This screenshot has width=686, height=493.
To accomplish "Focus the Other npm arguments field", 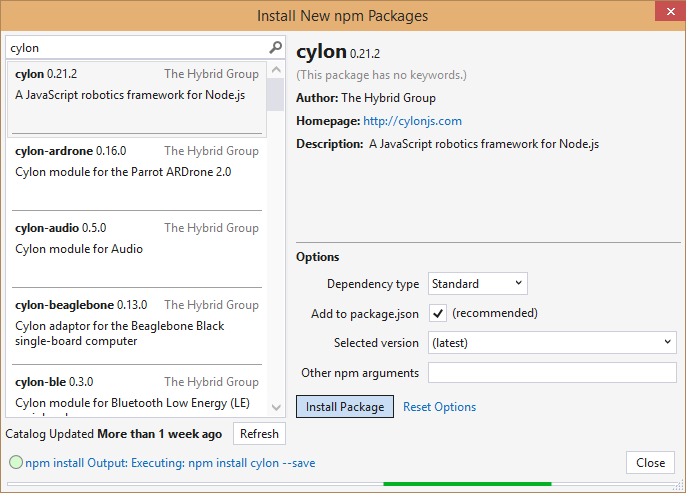I will (x=552, y=373).
